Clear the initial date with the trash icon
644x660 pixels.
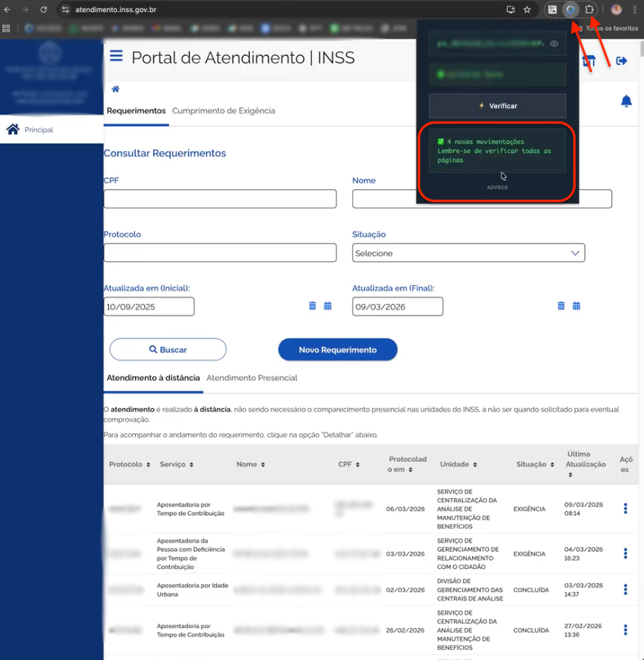pyautogui.click(x=312, y=306)
